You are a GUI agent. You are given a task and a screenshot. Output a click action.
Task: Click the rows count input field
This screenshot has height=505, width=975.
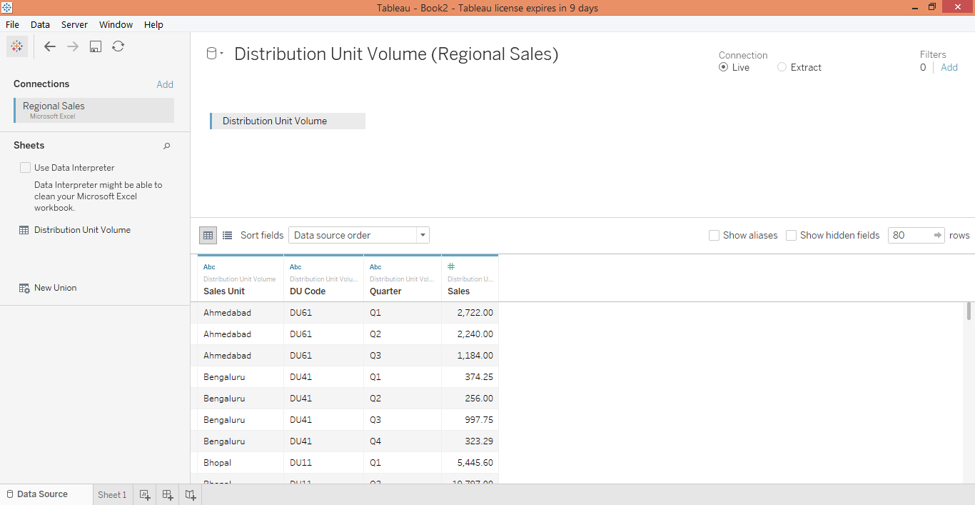click(x=910, y=235)
